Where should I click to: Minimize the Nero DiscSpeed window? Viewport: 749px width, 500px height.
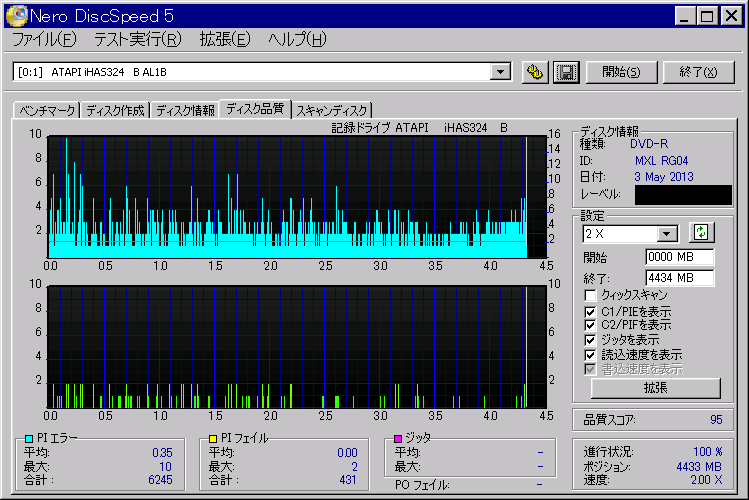pos(685,16)
